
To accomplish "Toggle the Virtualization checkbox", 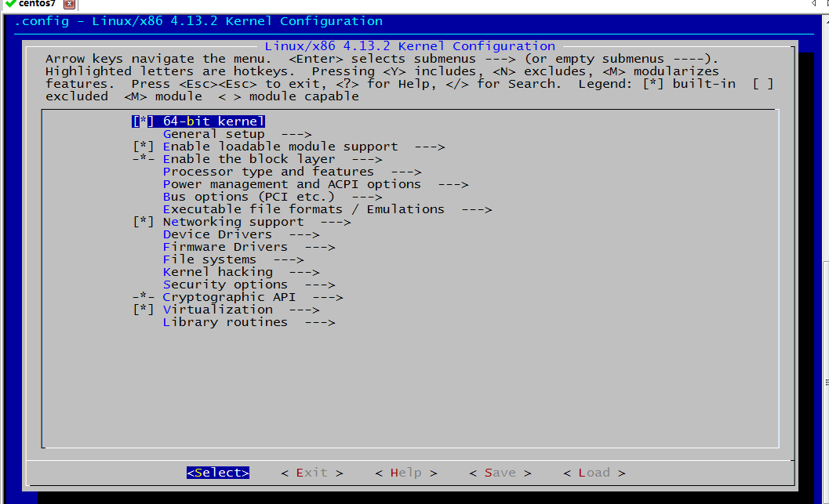I will coord(144,310).
